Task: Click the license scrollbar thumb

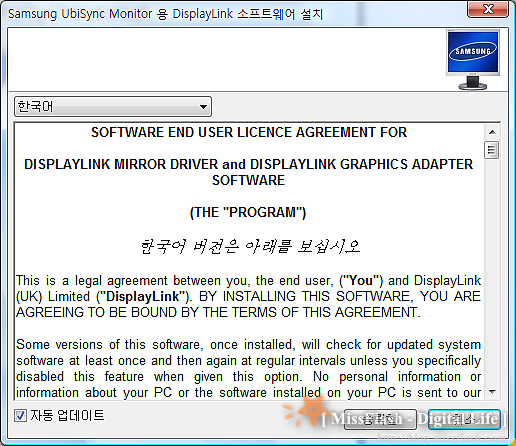Action: (492, 150)
